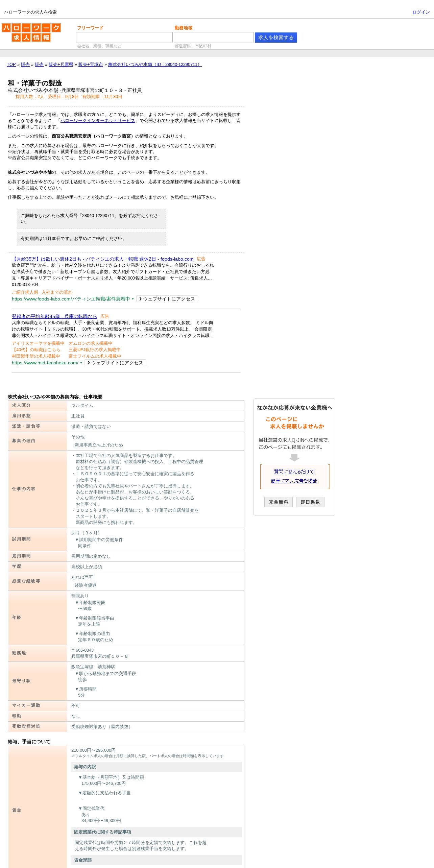This screenshot has height=868, width=434.
Task: Click the 固定残業代に関する特記事項 header
Action: tap(156, 832)
